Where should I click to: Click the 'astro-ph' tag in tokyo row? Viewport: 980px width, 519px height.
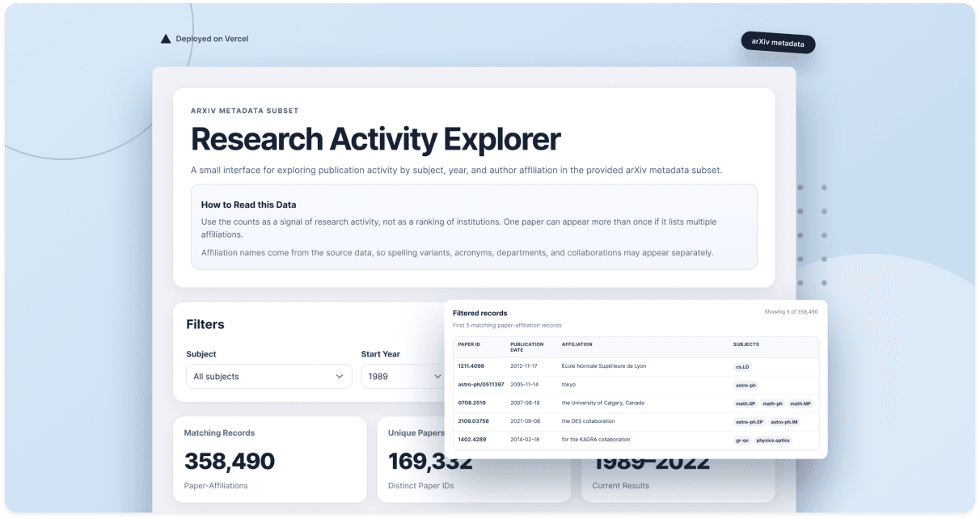tap(746, 386)
